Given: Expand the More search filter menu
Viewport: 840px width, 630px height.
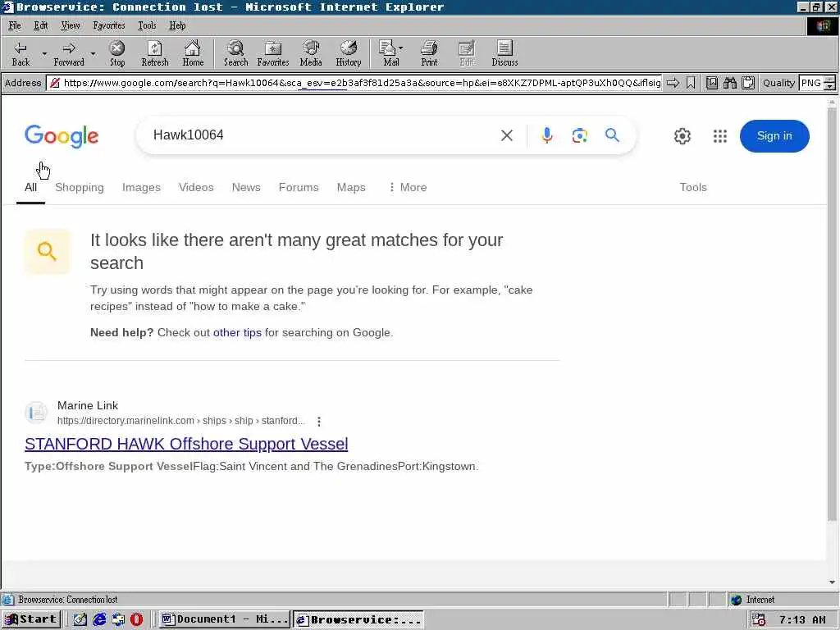Looking at the screenshot, I should click(x=408, y=188).
